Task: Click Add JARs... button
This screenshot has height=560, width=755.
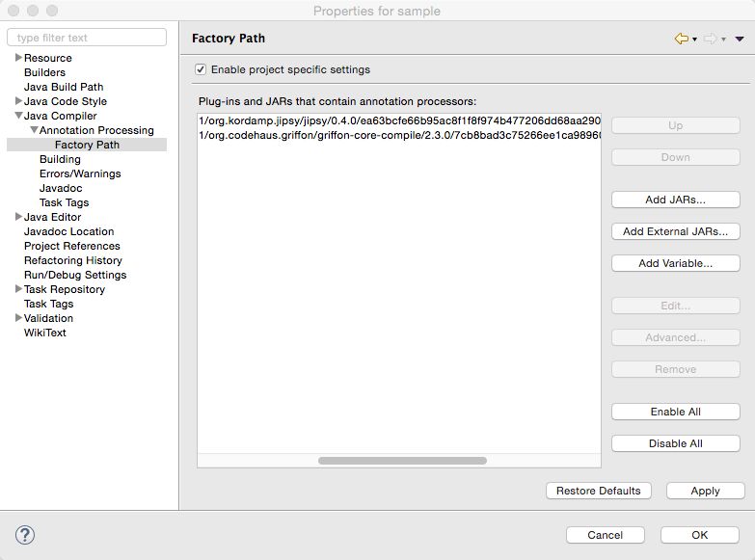Action: pyautogui.click(x=676, y=200)
